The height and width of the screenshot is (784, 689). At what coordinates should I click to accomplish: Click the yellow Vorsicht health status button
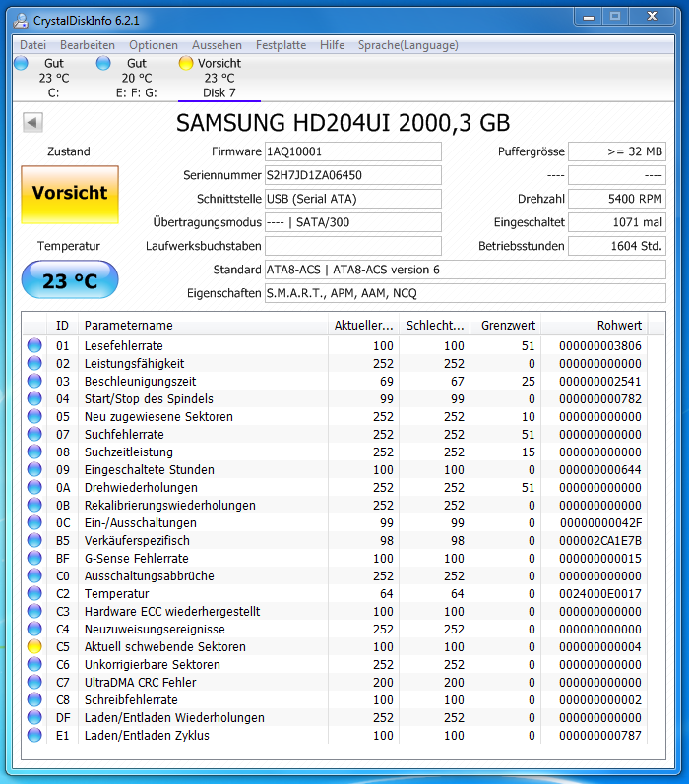(x=70, y=195)
